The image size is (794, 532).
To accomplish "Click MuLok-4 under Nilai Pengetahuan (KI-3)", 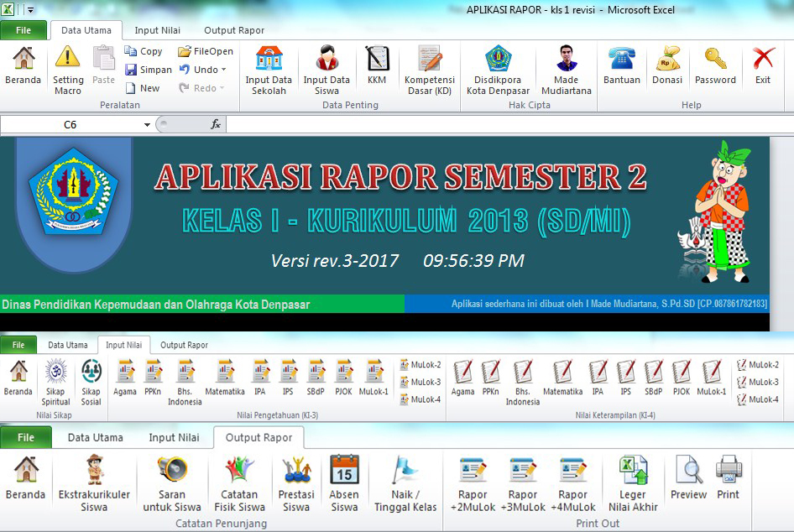I will tap(421, 399).
